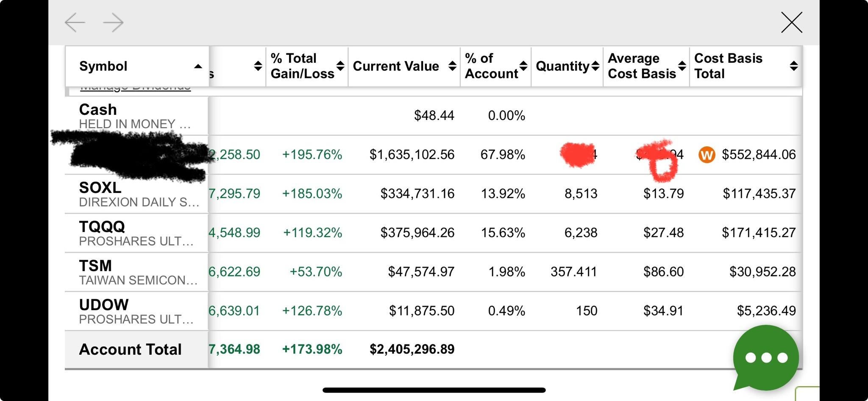This screenshot has height=401, width=868.
Task: Click SOXL gain percentage +185.03%
Action: click(x=312, y=194)
